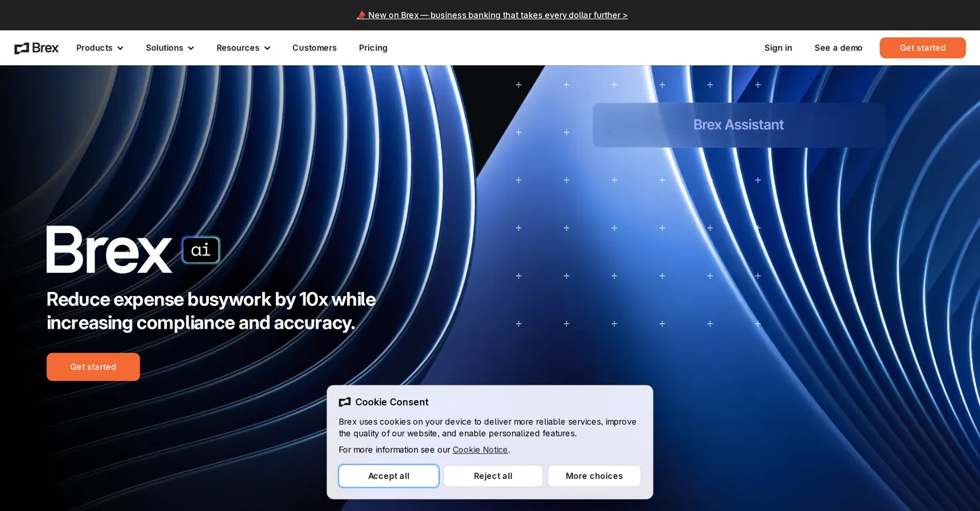Open the Cookie Notice link

click(480, 450)
